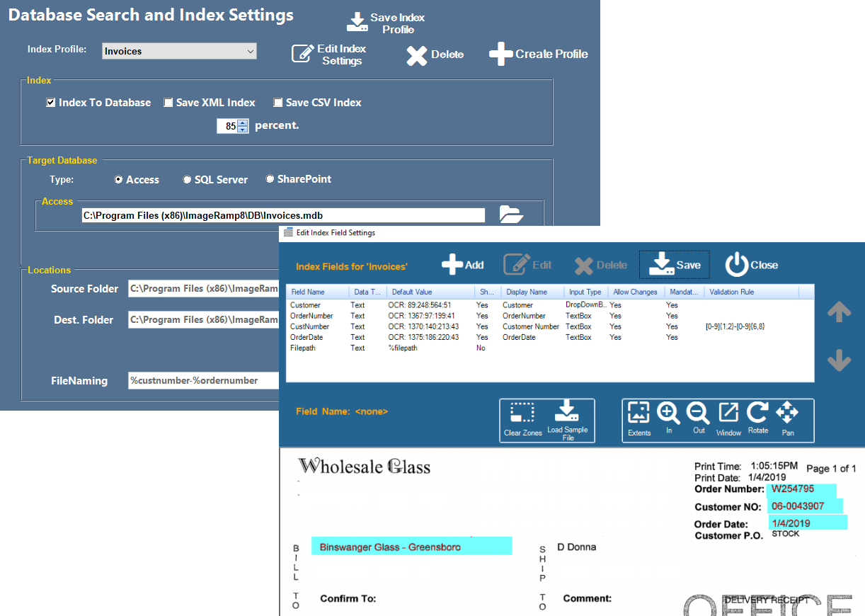Viewport: 865px width, 616px height.
Task: Enable Save XML Index
Action: [168, 103]
